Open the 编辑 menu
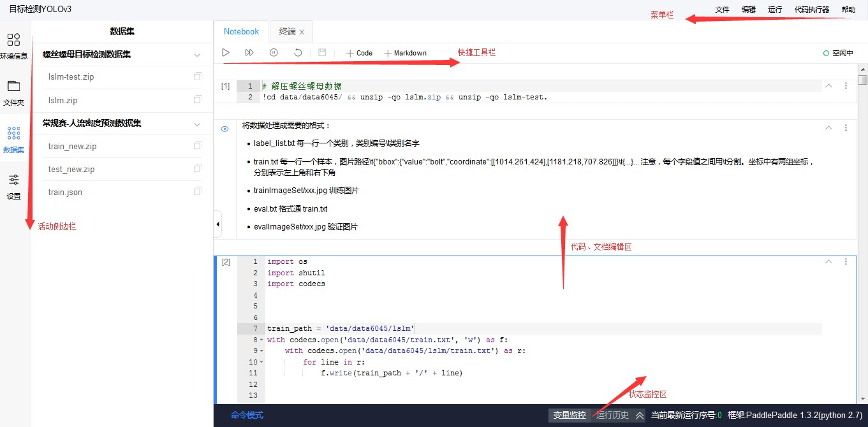868x427 pixels. click(x=749, y=10)
